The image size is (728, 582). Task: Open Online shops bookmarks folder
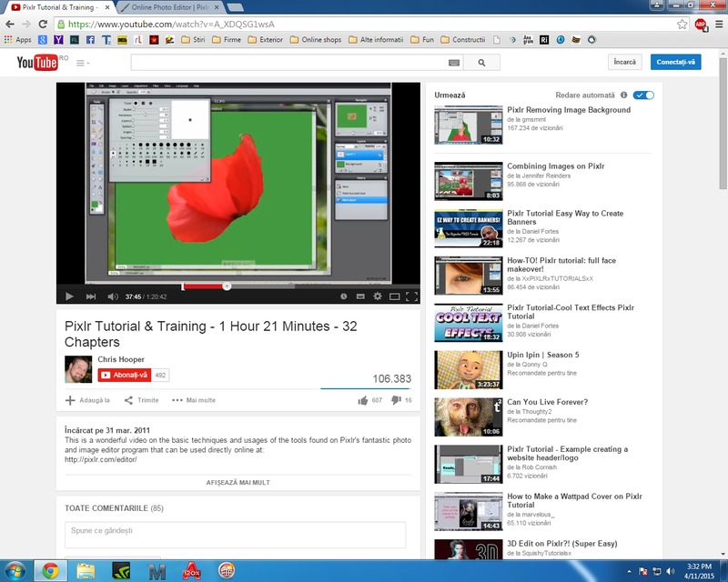316,40
